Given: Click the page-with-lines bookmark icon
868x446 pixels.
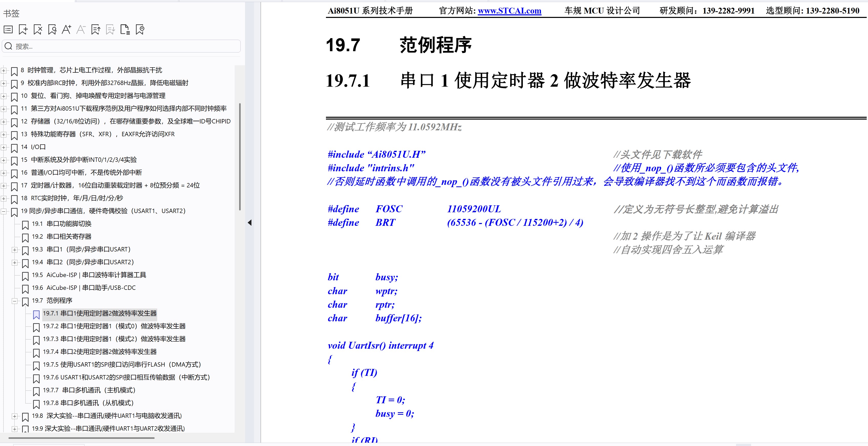Looking at the screenshot, I should pos(125,30).
